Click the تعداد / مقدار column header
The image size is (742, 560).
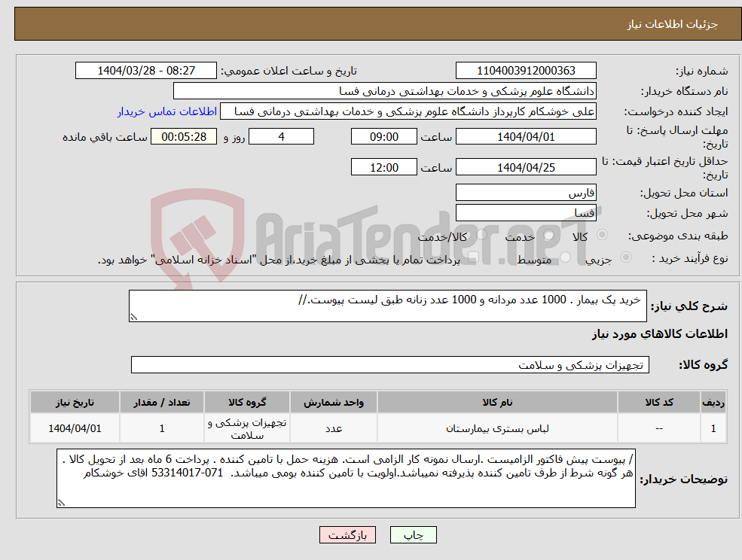click(162, 402)
